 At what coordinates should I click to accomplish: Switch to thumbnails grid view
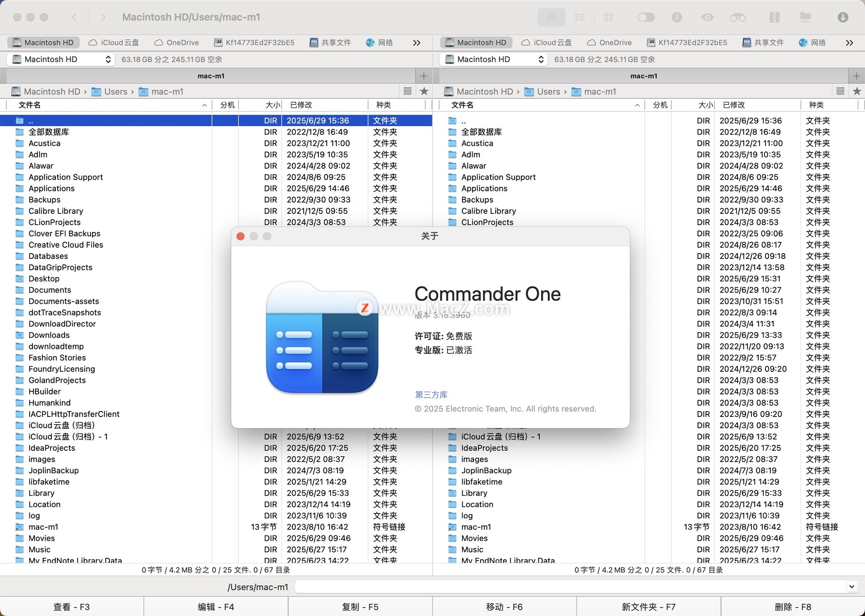click(608, 17)
